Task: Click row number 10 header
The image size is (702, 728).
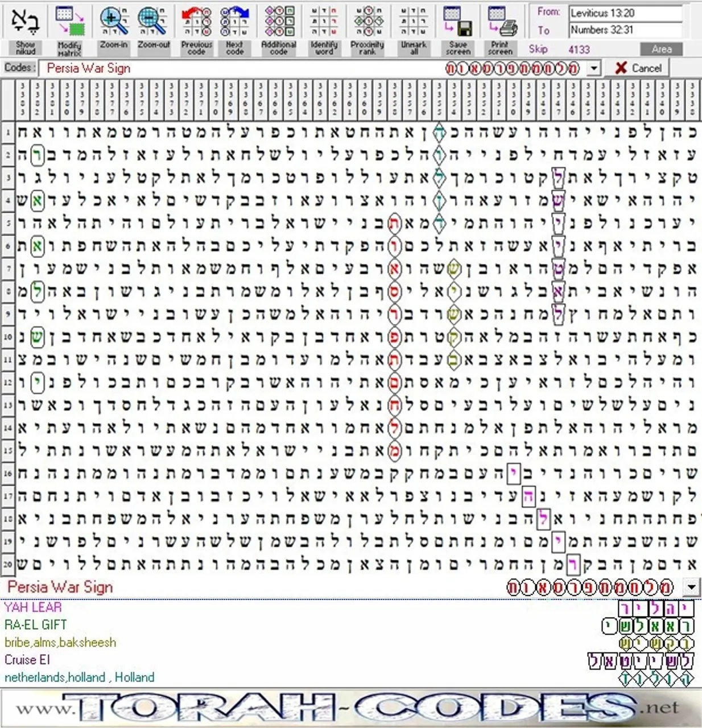Action: pyautogui.click(x=7, y=337)
